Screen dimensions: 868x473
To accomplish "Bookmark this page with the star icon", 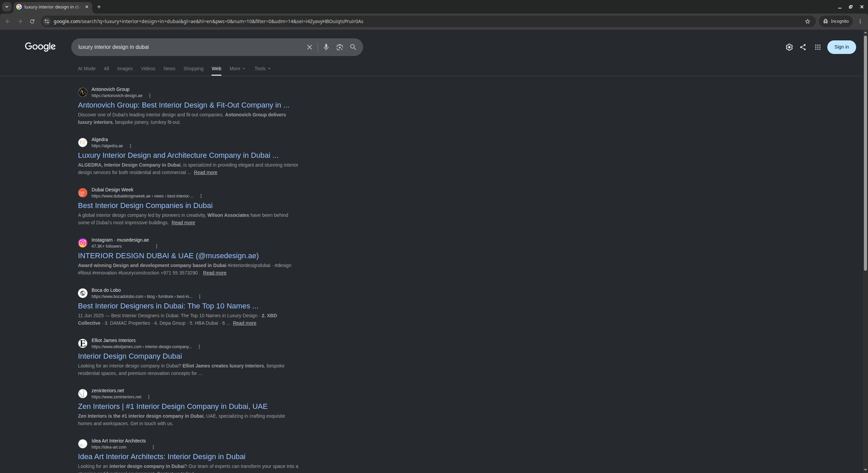I will click(x=808, y=21).
